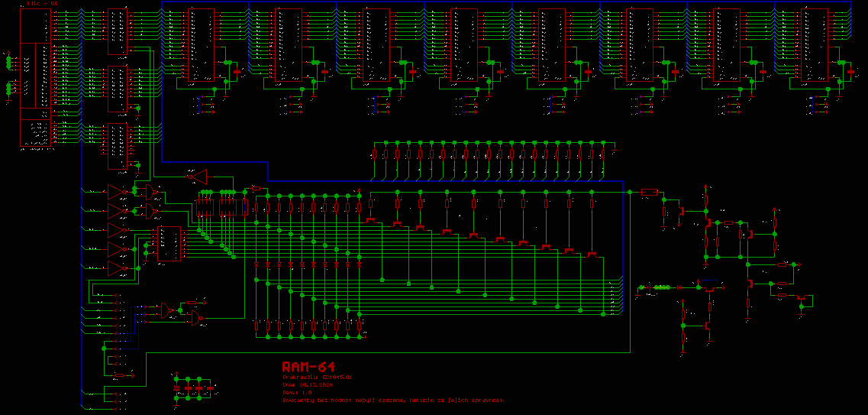Click the RAM-64 schematic title text

(x=308, y=367)
